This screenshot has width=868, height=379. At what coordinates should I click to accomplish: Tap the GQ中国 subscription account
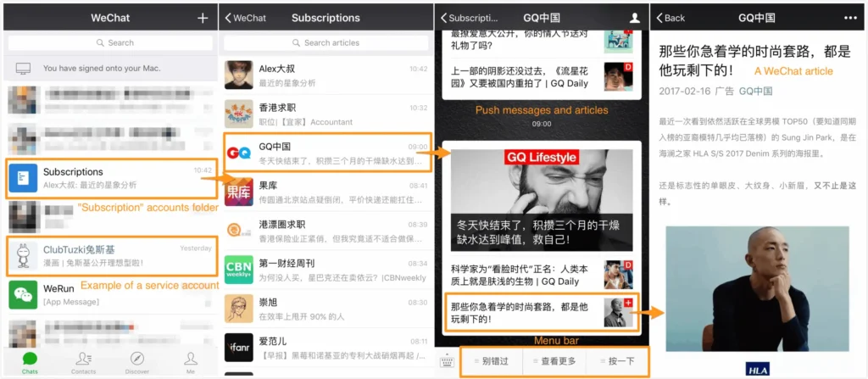coord(326,153)
